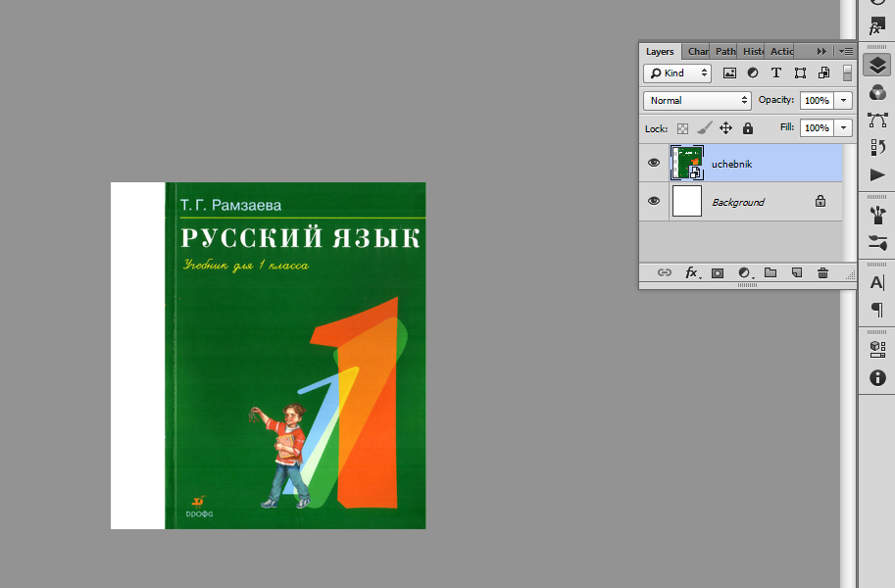Select the uchebnik layer thumbnail
The image size is (895, 588).
click(x=686, y=163)
